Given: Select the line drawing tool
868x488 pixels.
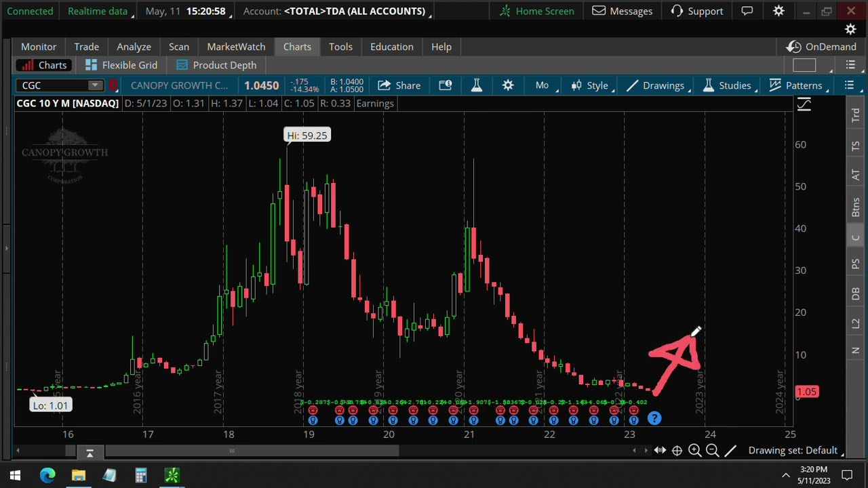Looking at the screenshot, I should coord(730,451).
